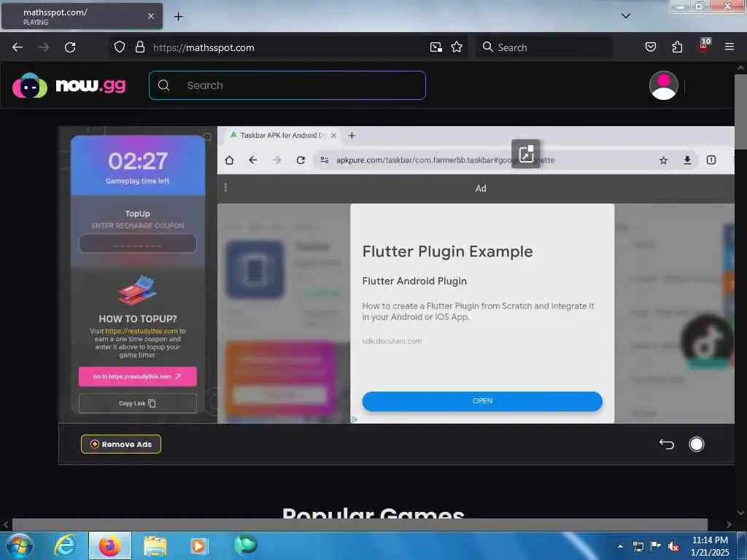Click the scroll-down arrow of the page scrollbar

tap(741, 513)
